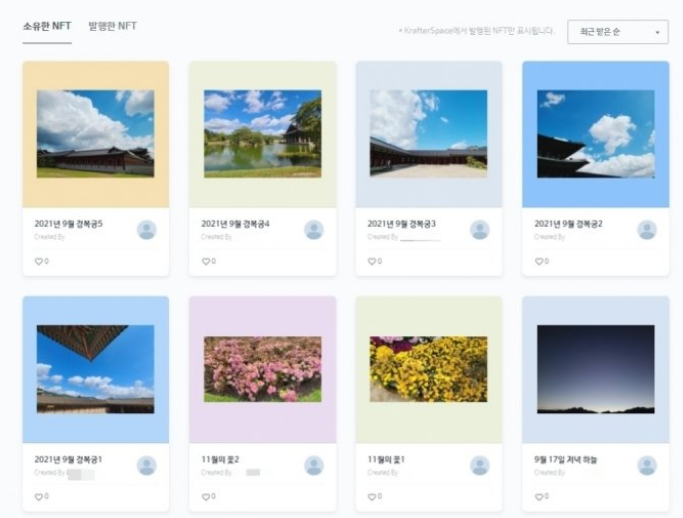Toggle heart on 2021년 9월 경복궁2 card
The height and width of the screenshot is (518, 683).
pyautogui.click(x=539, y=261)
